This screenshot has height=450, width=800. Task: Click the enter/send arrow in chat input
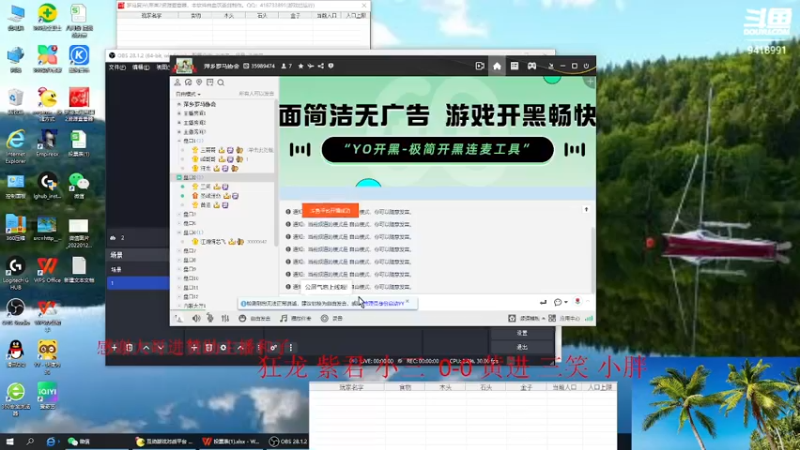[543, 302]
